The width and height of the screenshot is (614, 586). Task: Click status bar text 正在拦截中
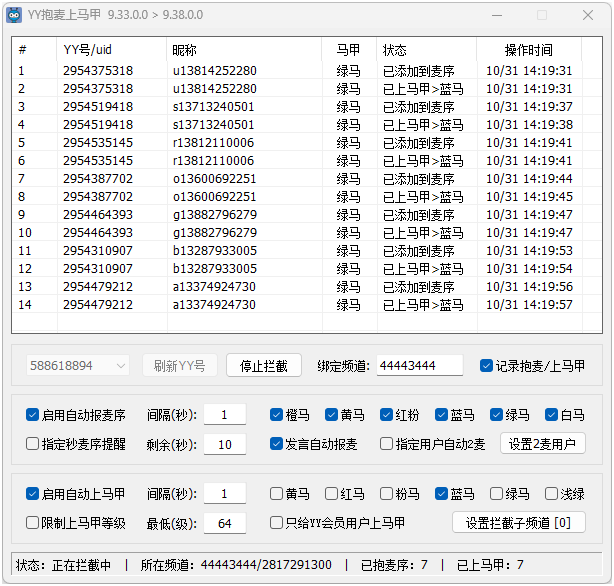[81, 565]
